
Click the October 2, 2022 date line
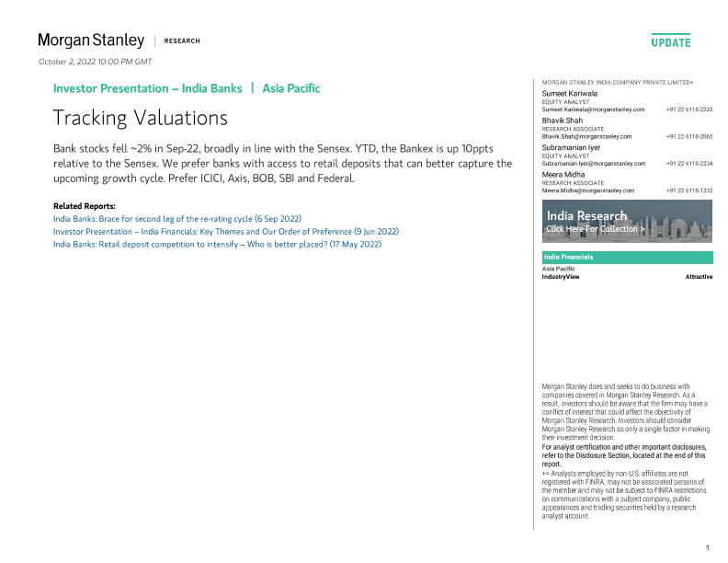[95, 62]
